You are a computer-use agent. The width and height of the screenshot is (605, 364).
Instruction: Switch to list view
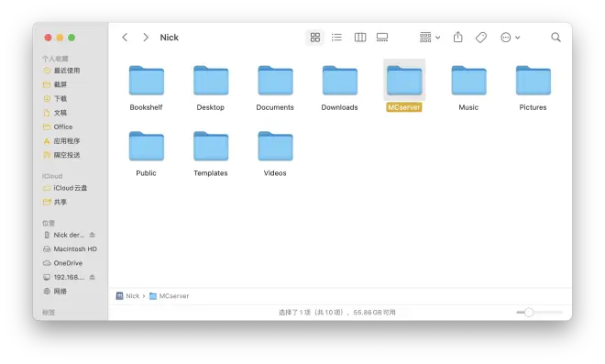click(336, 38)
